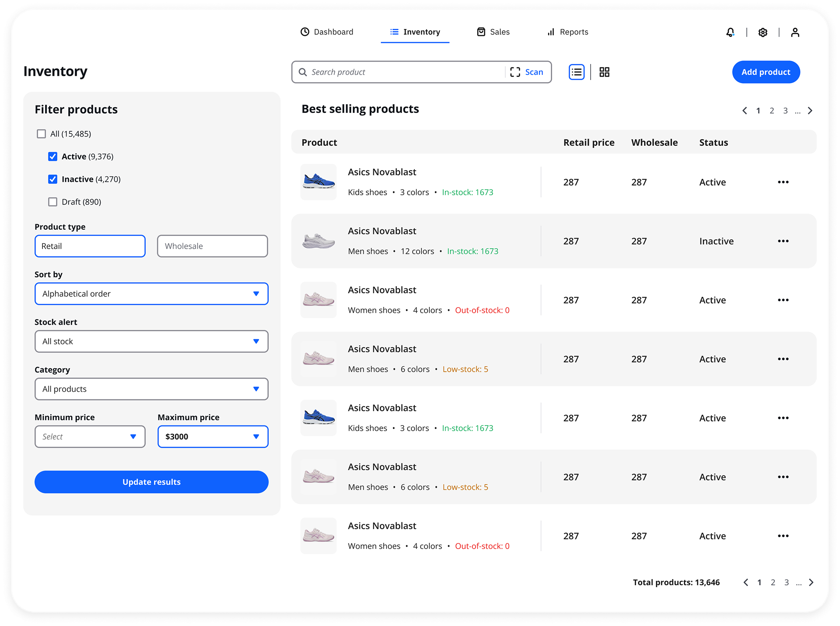This screenshot has height=626, width=840.
Task: Click the Inactive status text
Action: point(716,241)
